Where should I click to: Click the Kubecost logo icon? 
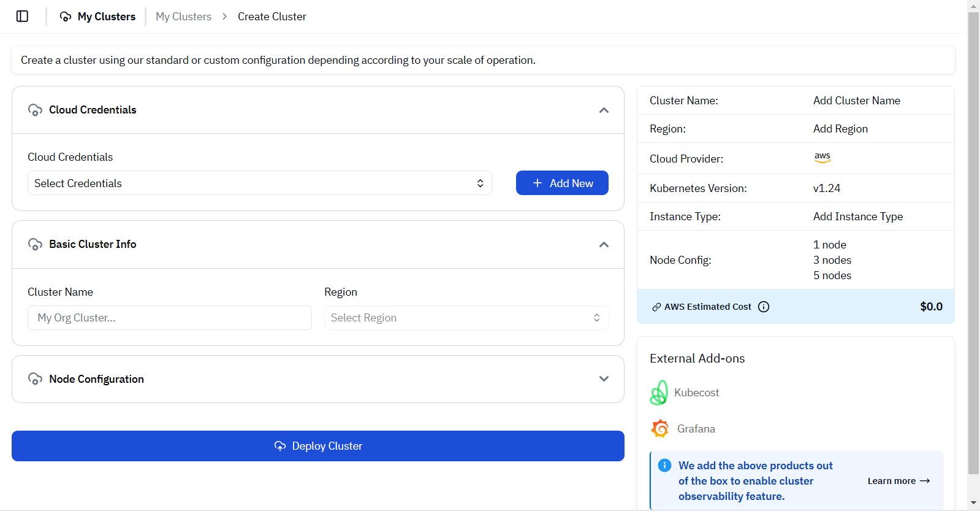coord(659,393)
